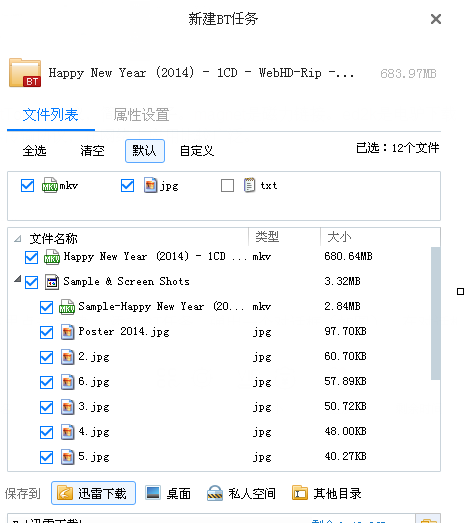The width and height of the screenshot is (476, 523).
Task: Uncheck the 2.jpg checkbox
Action: pos(46,357)
